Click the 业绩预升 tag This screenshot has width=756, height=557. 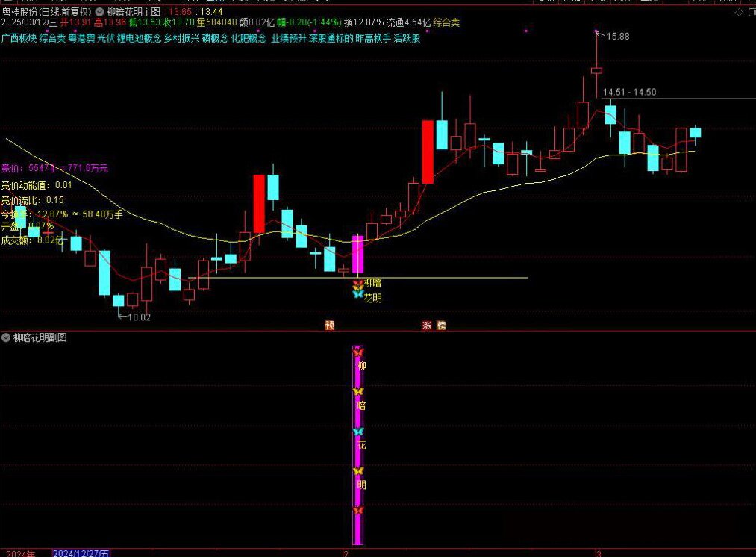[x=289, y=37]
